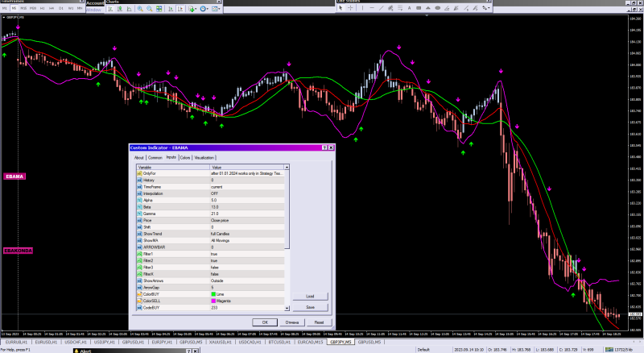Open the Visualization tab
This screenshot has height=353, width=644.
204,158
